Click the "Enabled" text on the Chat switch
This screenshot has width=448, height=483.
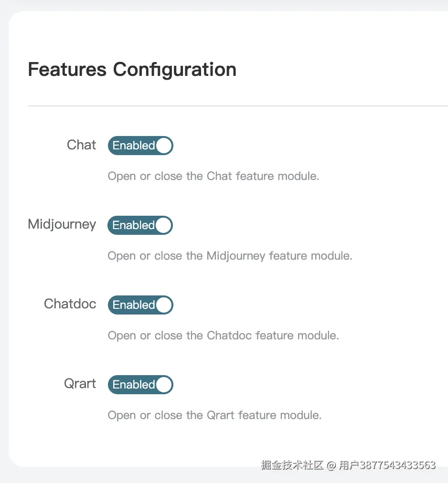133,146
